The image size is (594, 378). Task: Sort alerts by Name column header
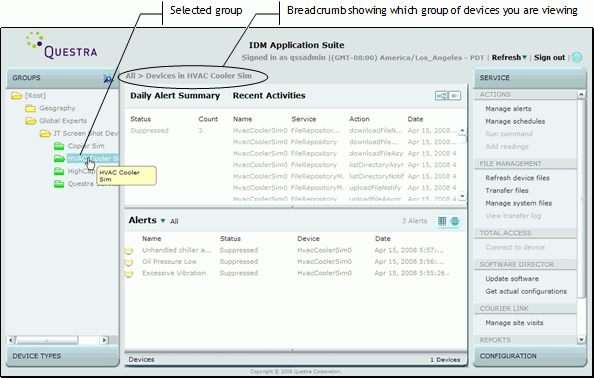click(x=152, y=239)
